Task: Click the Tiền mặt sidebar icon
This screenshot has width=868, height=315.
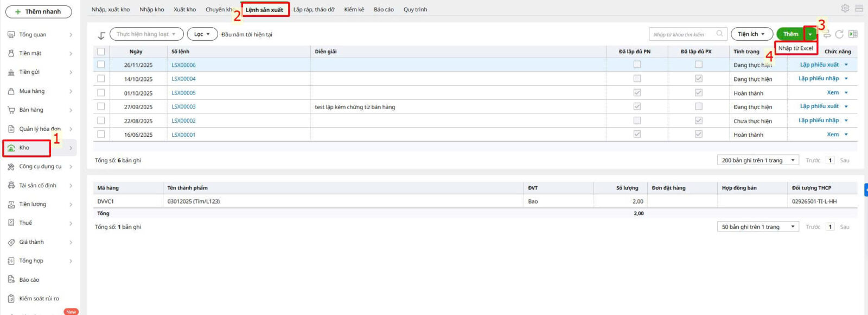Action: coord(11,53)
